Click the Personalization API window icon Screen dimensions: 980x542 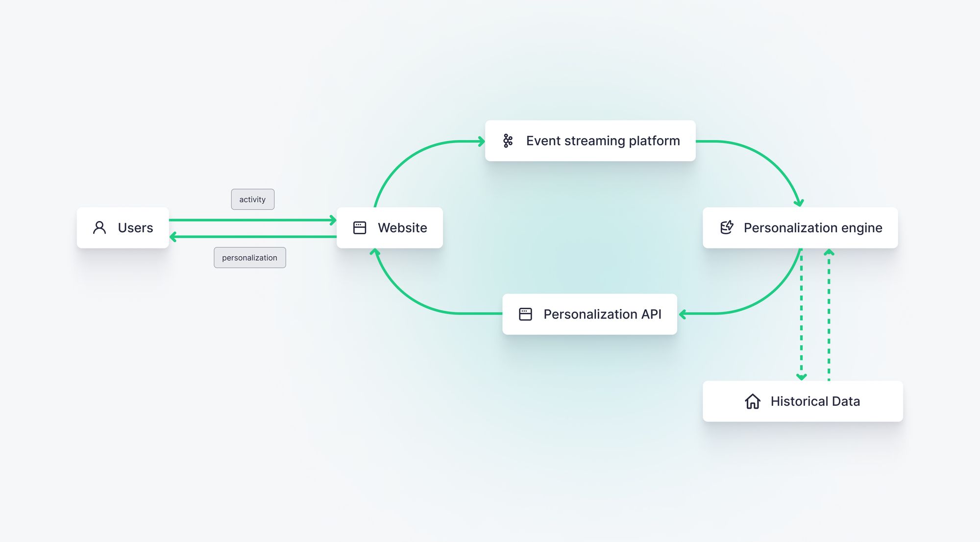[x=525, y=314]
